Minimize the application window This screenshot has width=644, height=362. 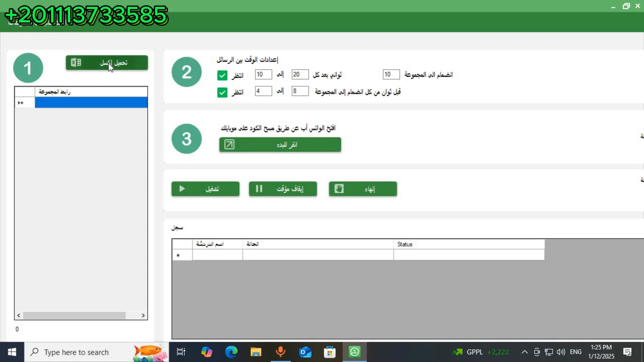[613, 6]
